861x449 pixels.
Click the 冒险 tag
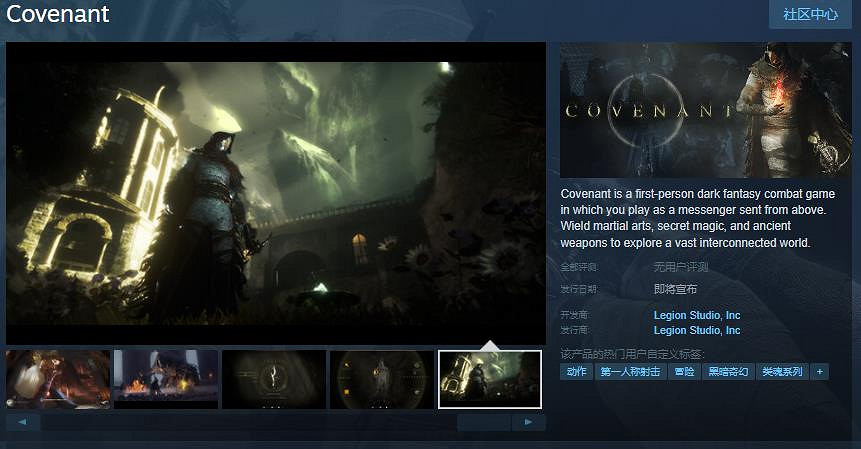684,372
